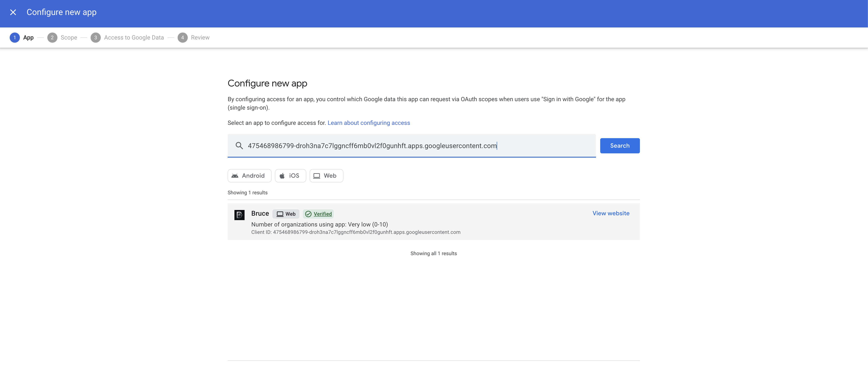This screenshot has height=387, width=868.
Task: Click the Web platform tag on Bruce
Action: pos(286,214)
